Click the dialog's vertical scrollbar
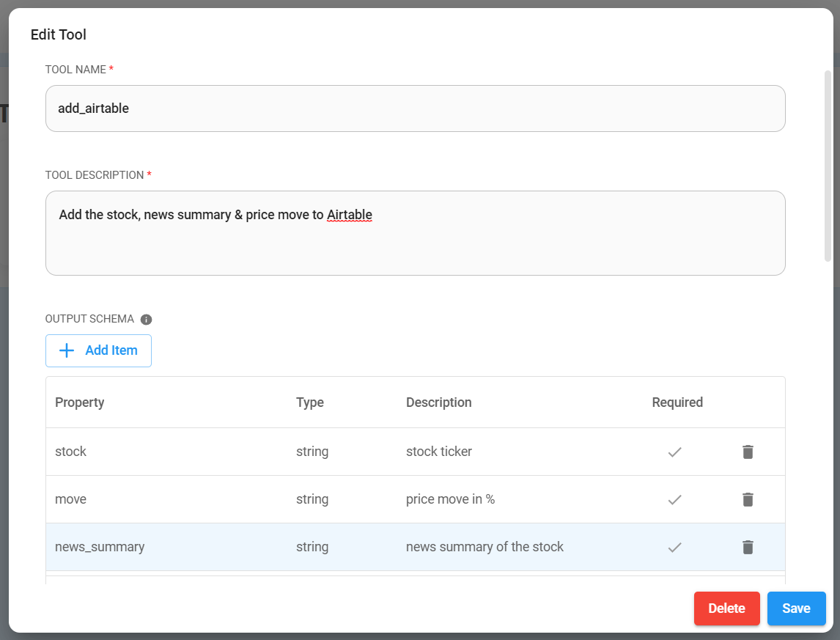The width and height of the screenshot is (840, 640). click(x=828, y=166)
